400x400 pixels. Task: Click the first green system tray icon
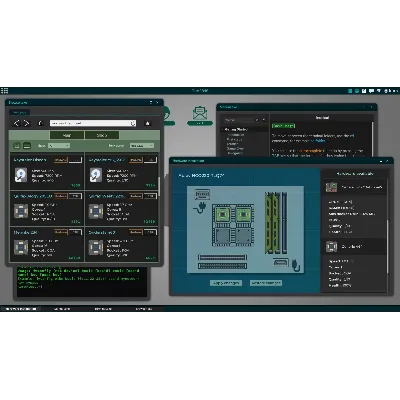point(350,91)
